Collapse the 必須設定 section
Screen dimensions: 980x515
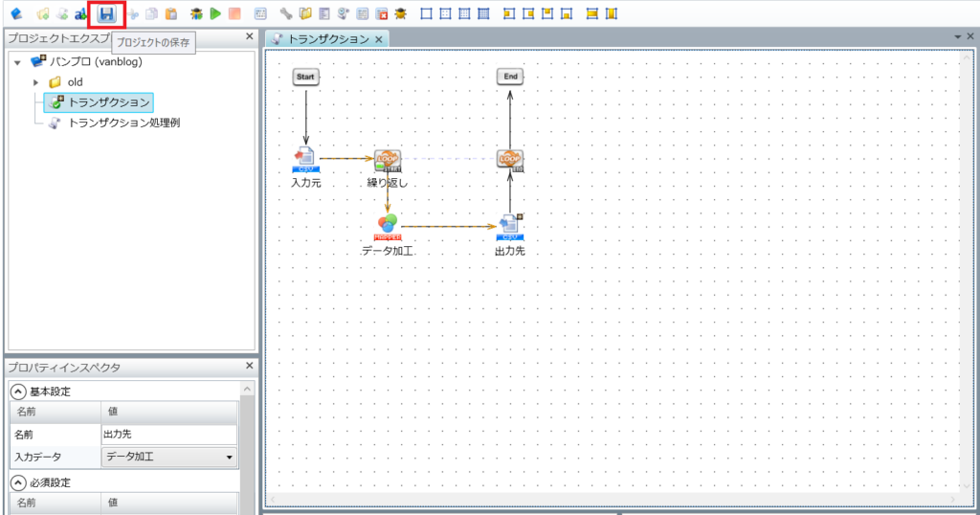coord(18,482)
